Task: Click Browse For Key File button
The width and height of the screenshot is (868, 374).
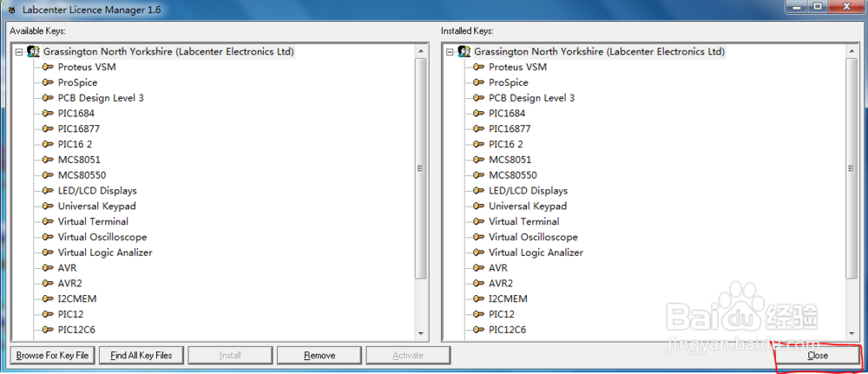Action: click(53, 355)
